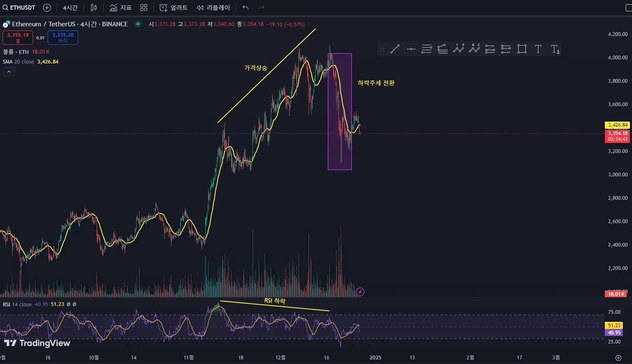Start 리플레이 bar replay mode
Viewport: 632px width, 364px height.
pos(213,8)
